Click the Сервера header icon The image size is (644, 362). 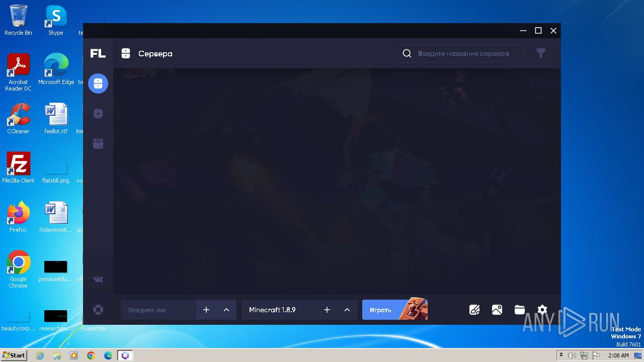[126, 53]
